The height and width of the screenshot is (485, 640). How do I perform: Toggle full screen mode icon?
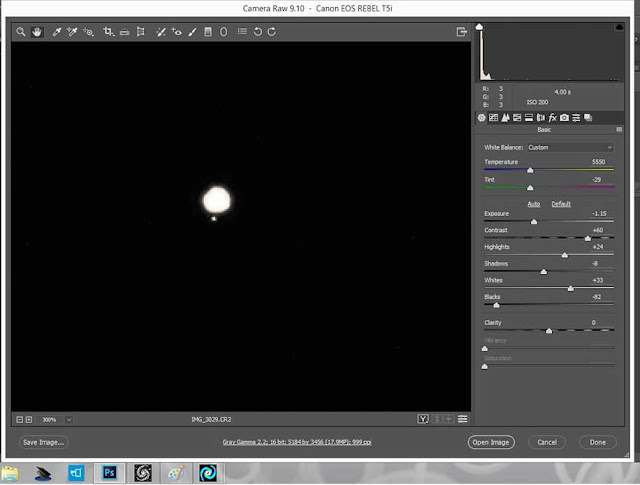tap(461, 31)
